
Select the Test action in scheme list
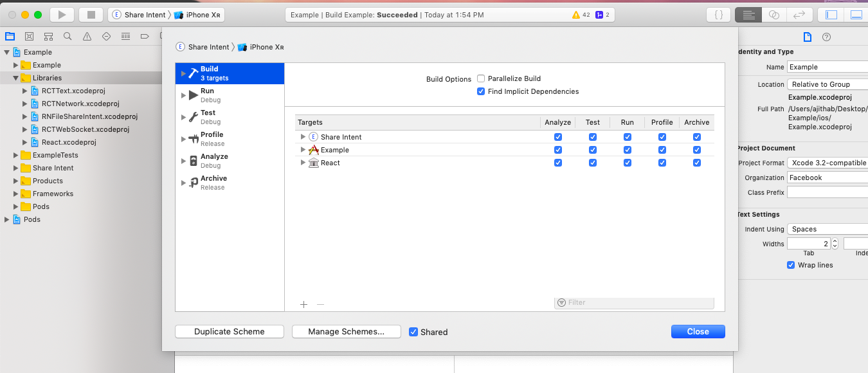pos(208,117)
